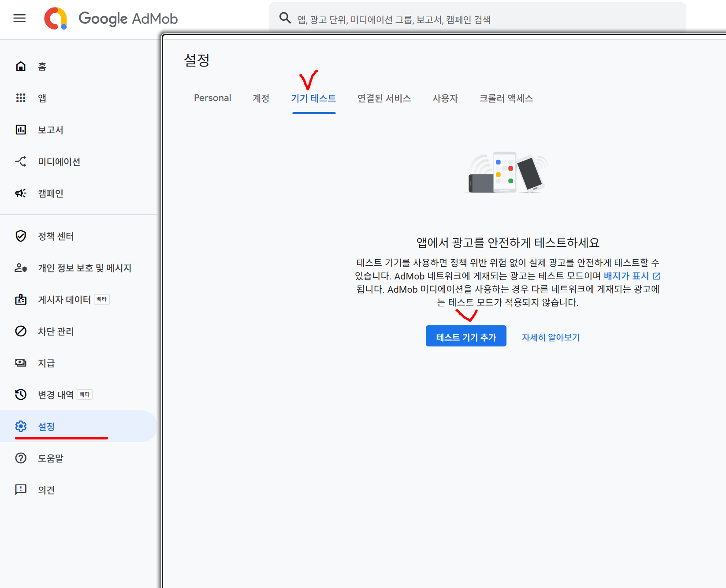Image resolution: width=726 pixels, height=588 pixels.
Task: Click the Google AdMob logo icon
Action: (56, 19)
